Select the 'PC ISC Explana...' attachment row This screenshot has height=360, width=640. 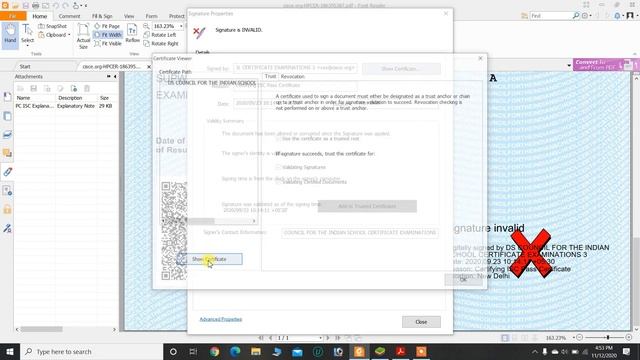(x=65, y=106)
